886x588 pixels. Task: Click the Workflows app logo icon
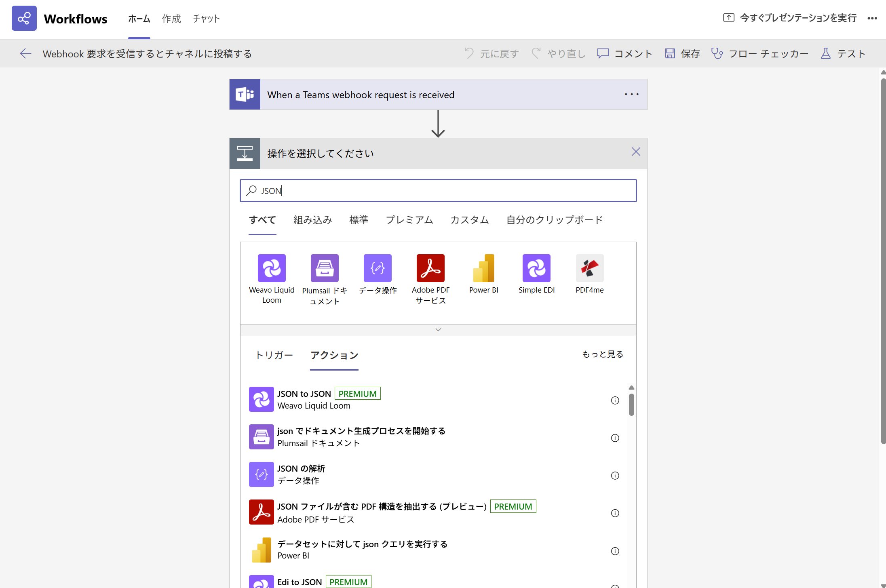24,18
